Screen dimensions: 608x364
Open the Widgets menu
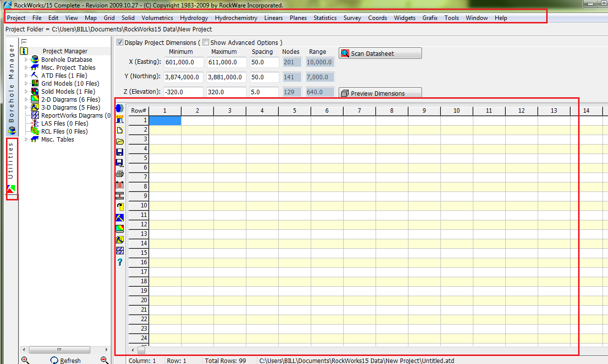pyautogui.click(x=405, y=18)
